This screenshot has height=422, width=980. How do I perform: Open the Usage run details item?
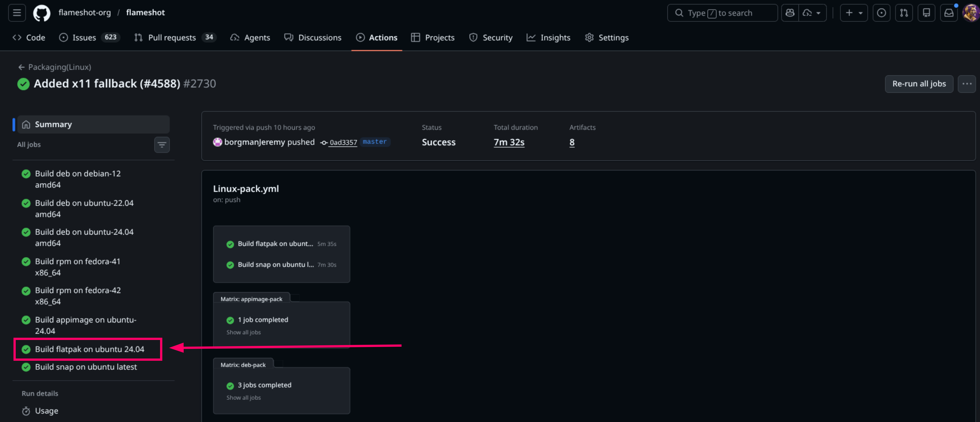[46, 411]
